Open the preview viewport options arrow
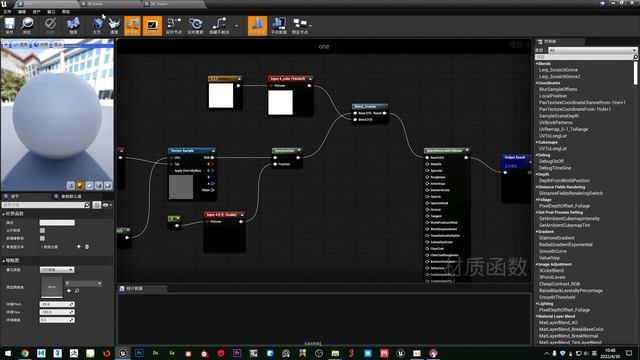 pos(6,44)
